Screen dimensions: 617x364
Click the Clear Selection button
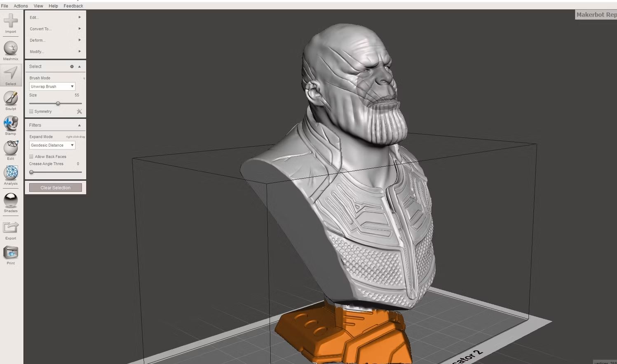point(55,188)
